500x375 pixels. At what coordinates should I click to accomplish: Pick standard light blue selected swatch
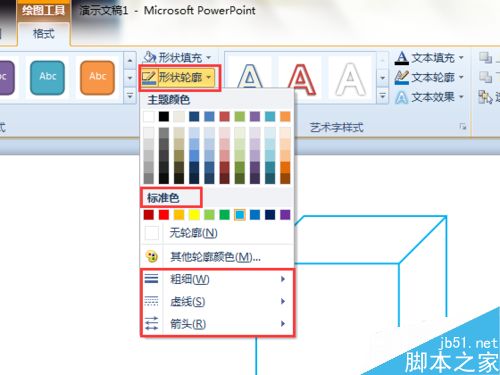pos(240,215)
